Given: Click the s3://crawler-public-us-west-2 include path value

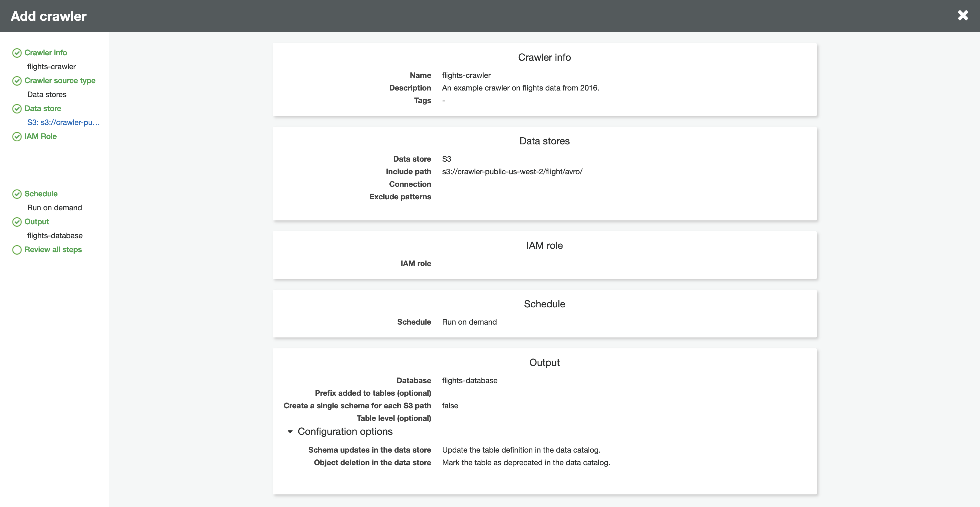Looking at the screenshot, I should (512, 171).
